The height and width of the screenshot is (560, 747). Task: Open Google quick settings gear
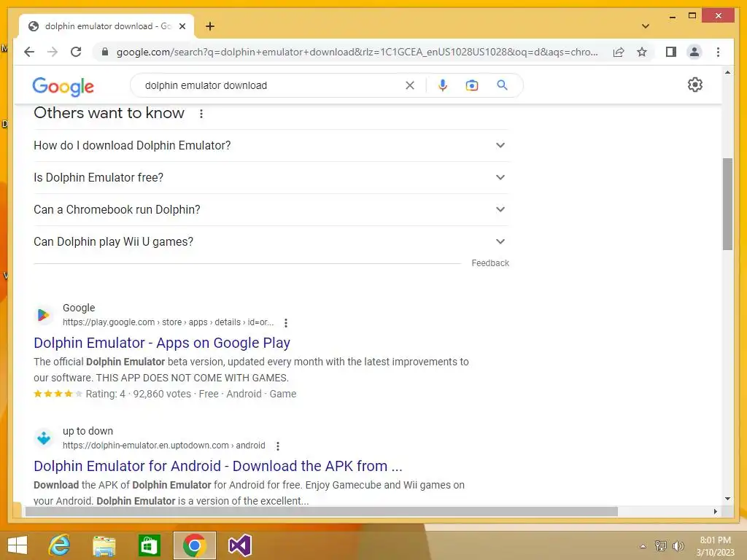(x=694, y=85)
